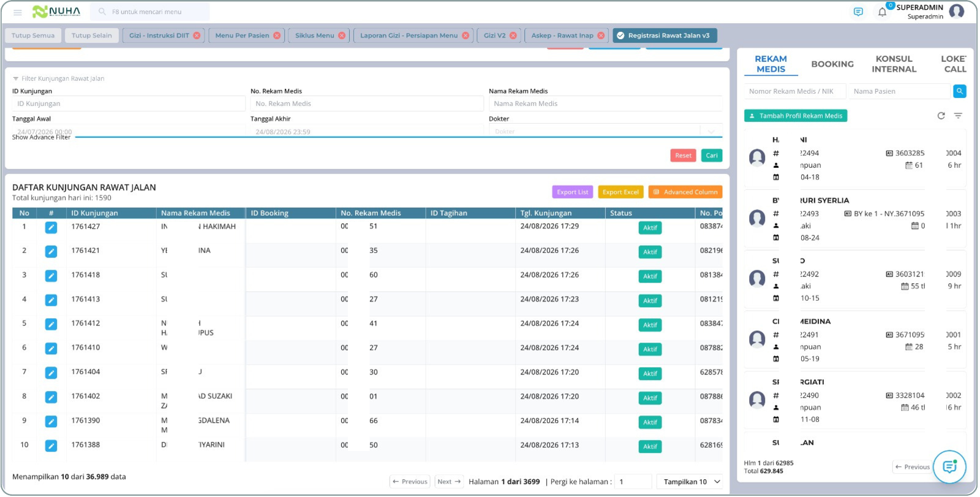
Task: Click the Nomor Rekam Medis / NIK field
Action: (x=795, y=91)
